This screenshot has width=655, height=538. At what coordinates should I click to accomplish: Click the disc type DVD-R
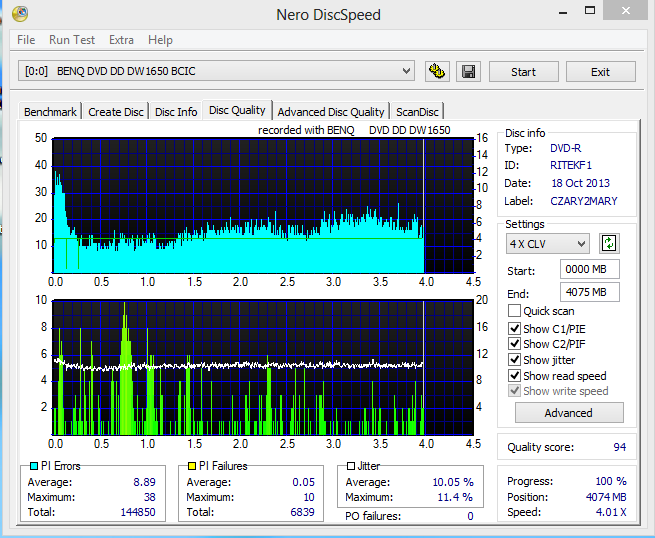pyautogui.click(x=566, y=148)
